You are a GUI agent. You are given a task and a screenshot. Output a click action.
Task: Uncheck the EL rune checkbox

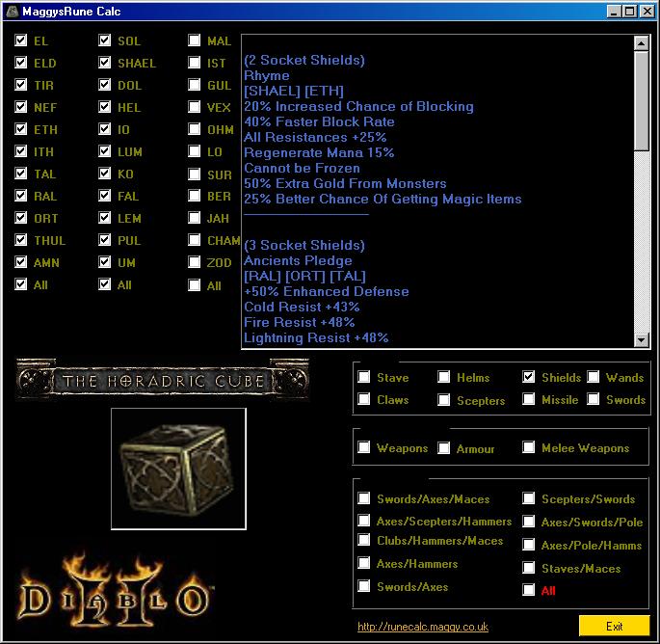coord(21,41)
